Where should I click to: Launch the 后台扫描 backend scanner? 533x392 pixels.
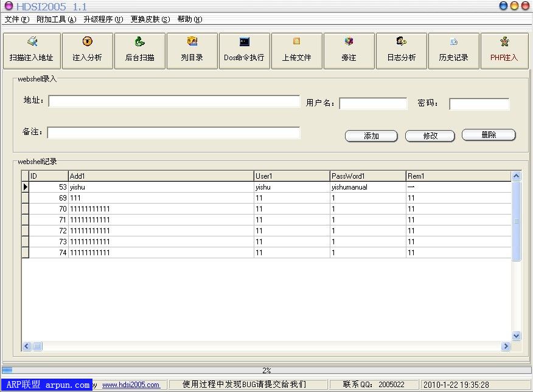coord(140,50)
